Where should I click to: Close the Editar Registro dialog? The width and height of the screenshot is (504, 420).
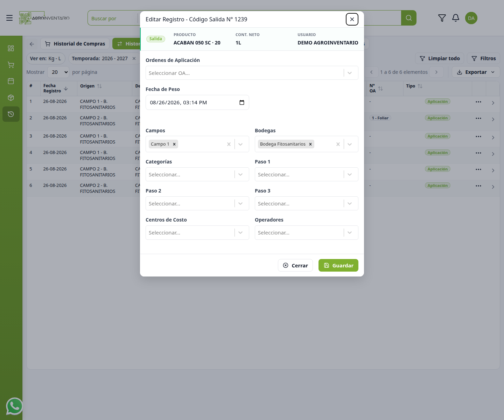coord(352,19)
